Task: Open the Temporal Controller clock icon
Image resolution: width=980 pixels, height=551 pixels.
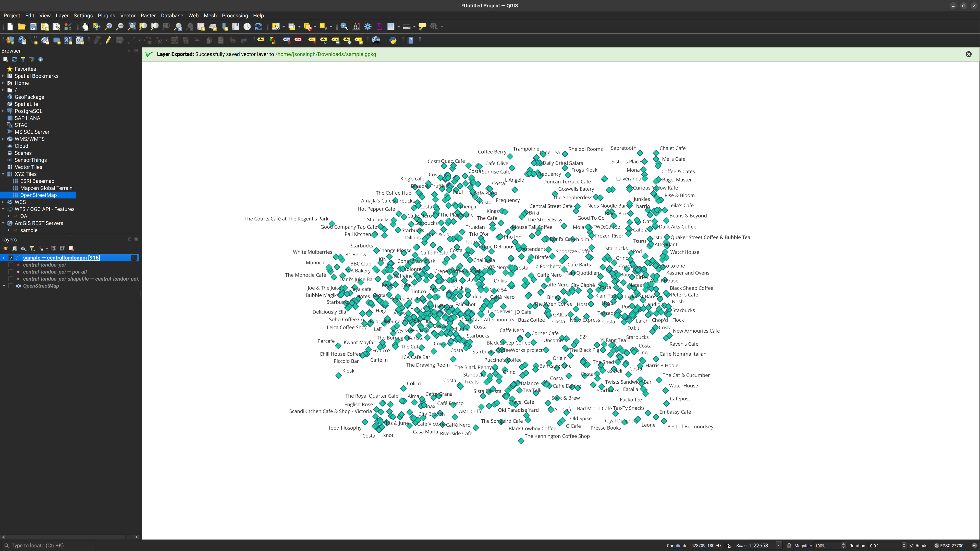Action: (247, 27)
